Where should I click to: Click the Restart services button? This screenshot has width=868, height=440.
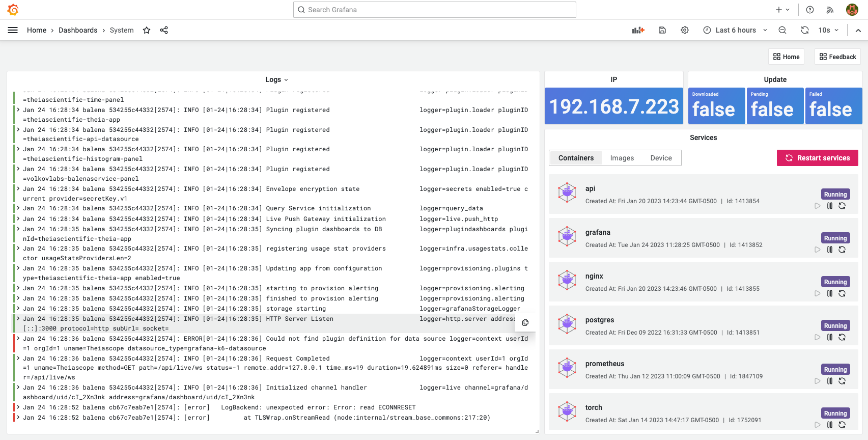pos(818,158)
